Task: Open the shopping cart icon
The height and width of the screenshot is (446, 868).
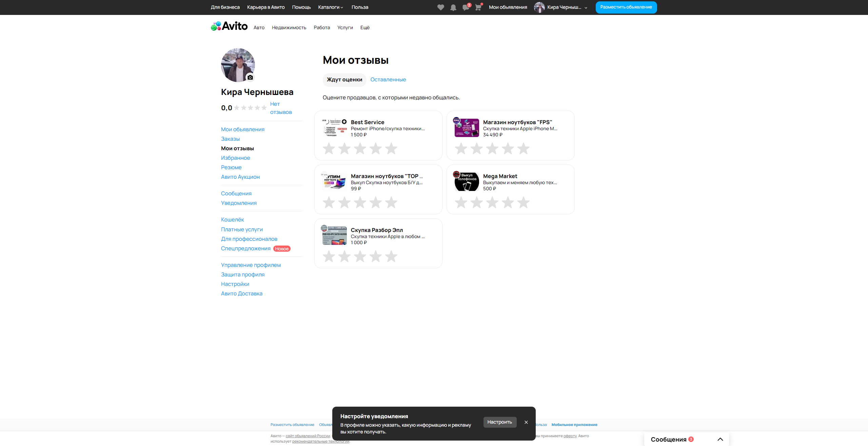Action: (478, 7)
